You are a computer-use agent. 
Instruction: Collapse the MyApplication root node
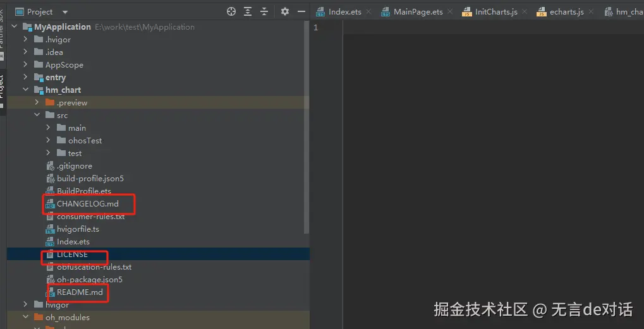click(x=15, y=27)
